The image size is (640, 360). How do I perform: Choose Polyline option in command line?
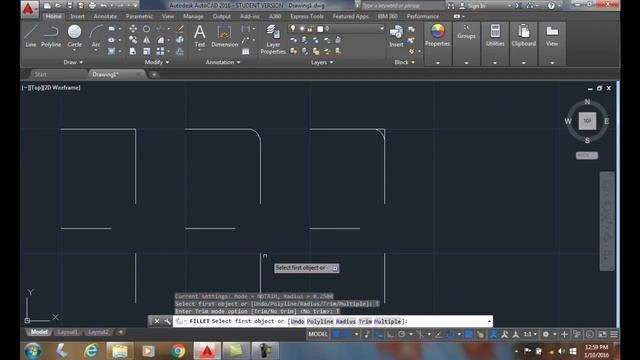click(320, 322)
